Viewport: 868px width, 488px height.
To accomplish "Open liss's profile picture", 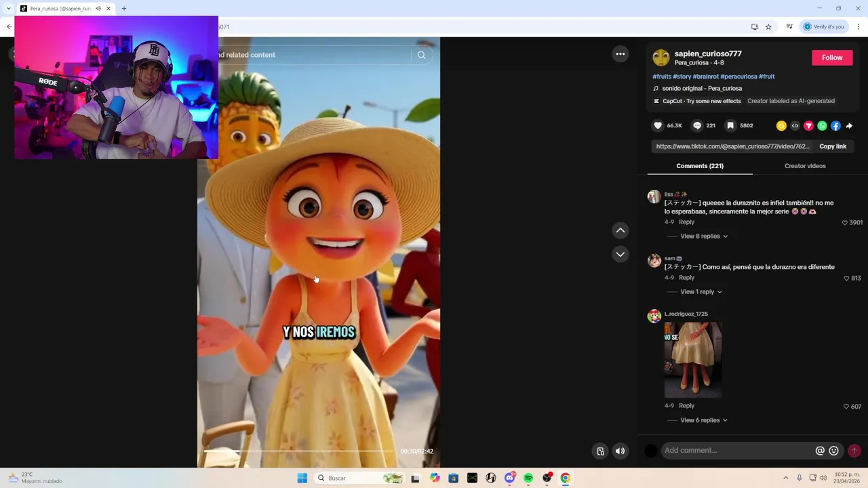I will (x=654, y=197).
